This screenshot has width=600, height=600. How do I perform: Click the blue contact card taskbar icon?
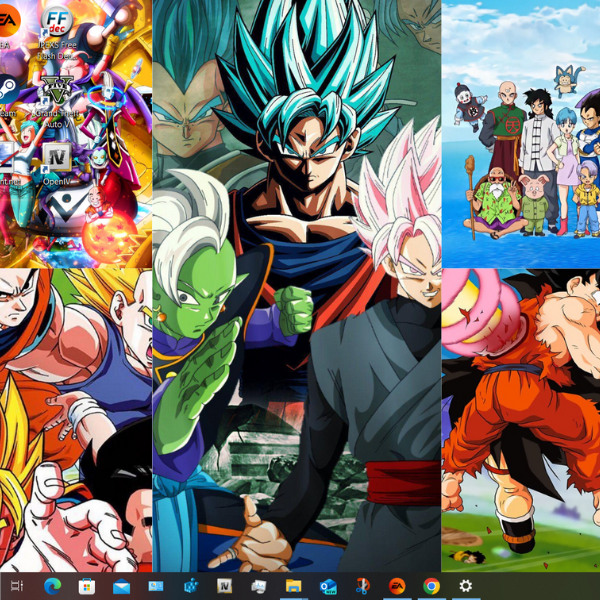(156, 586)
